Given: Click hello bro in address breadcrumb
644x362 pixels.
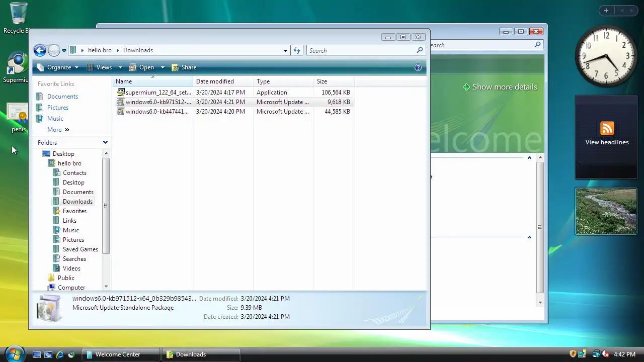Looking at the screenshot, I should point(100,51).
